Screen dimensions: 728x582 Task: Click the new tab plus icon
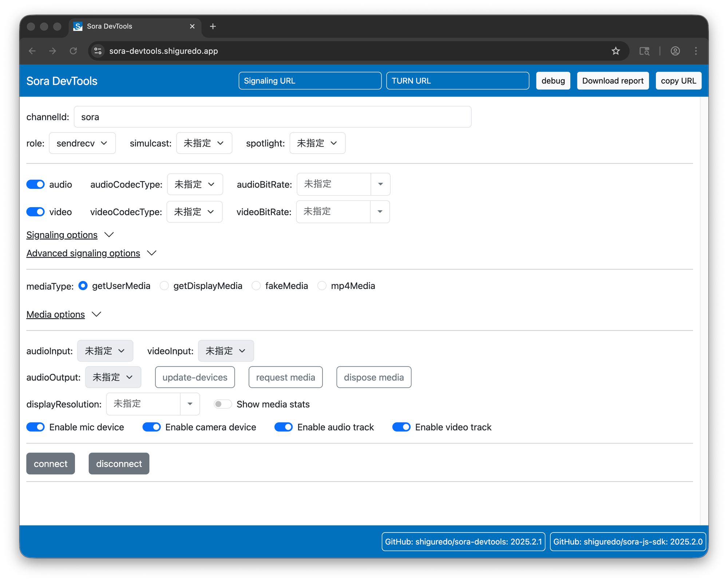tap(213, 26)
